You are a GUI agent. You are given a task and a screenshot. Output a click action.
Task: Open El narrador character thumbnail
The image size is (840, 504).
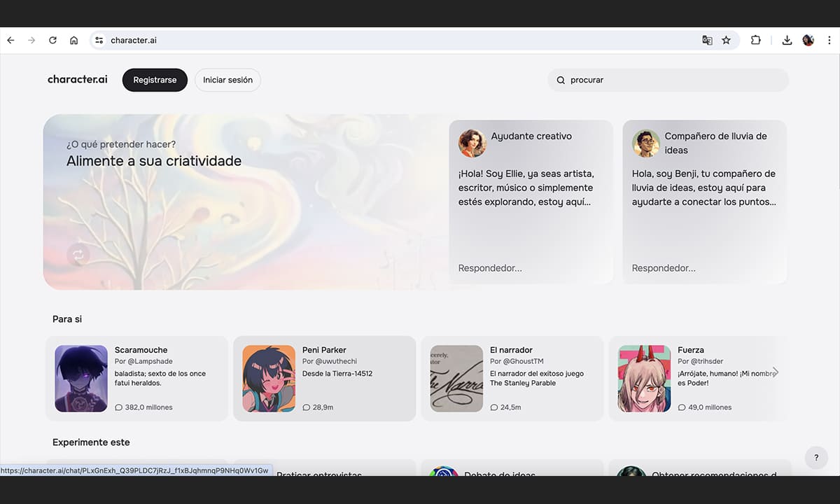point(456,379)
